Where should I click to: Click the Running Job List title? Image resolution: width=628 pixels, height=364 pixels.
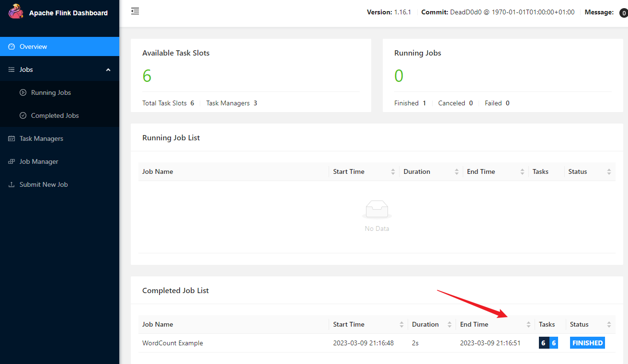171,138
